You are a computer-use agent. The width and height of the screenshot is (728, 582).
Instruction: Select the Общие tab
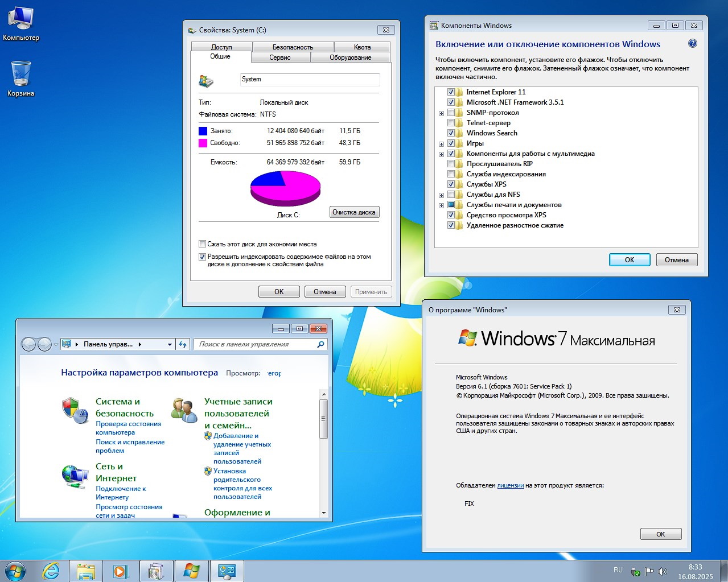[x=220, y=57]
